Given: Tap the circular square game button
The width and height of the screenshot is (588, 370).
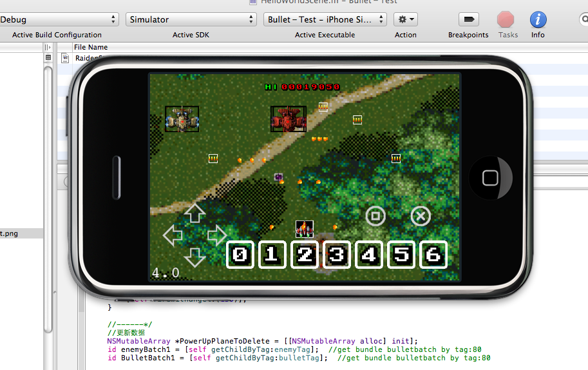Looking at the screenshot, I should (375, 216).
